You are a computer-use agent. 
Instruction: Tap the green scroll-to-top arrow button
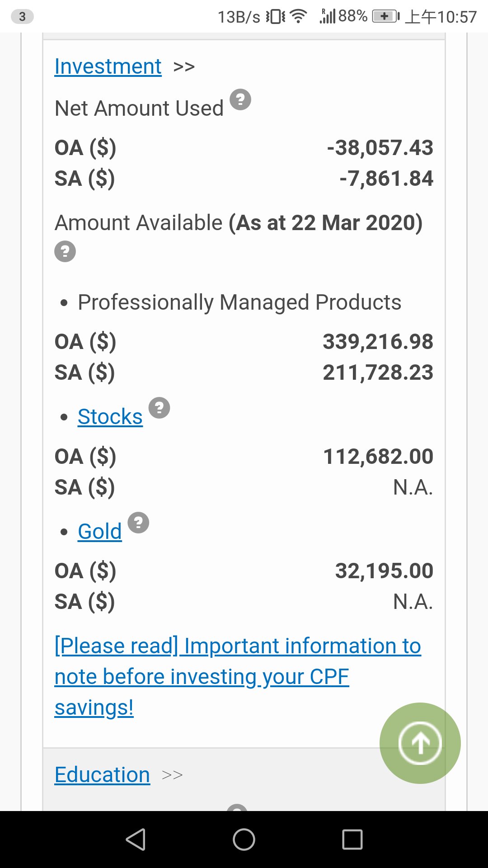pyautogui.click(x=420, y=743)
